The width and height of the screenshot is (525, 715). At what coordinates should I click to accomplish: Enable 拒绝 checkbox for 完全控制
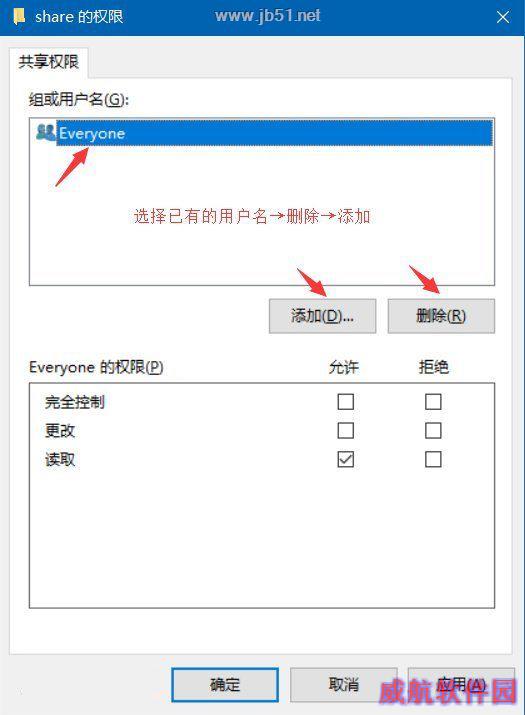click(433, 402)
